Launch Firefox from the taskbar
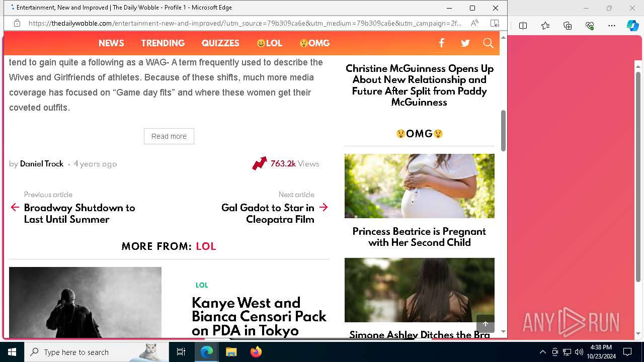644x362 pixels. click(256, 352)
